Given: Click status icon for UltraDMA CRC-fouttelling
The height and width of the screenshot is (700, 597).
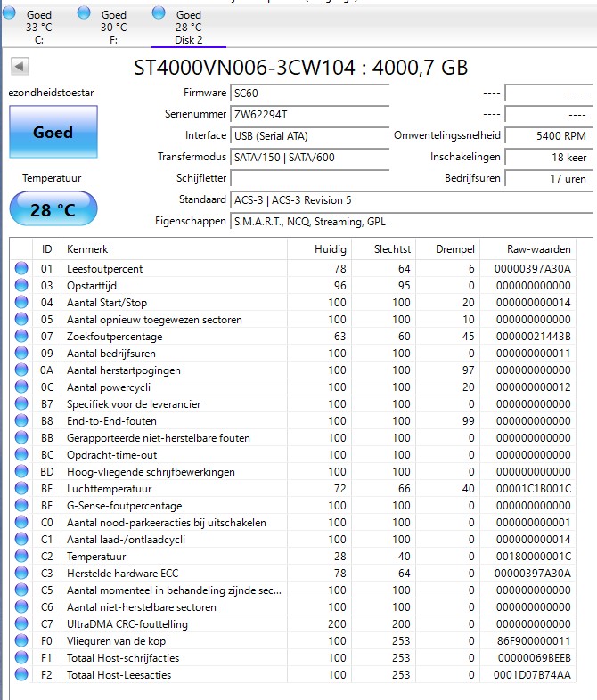Looking at the screenshot, I should tap(21, 623).
